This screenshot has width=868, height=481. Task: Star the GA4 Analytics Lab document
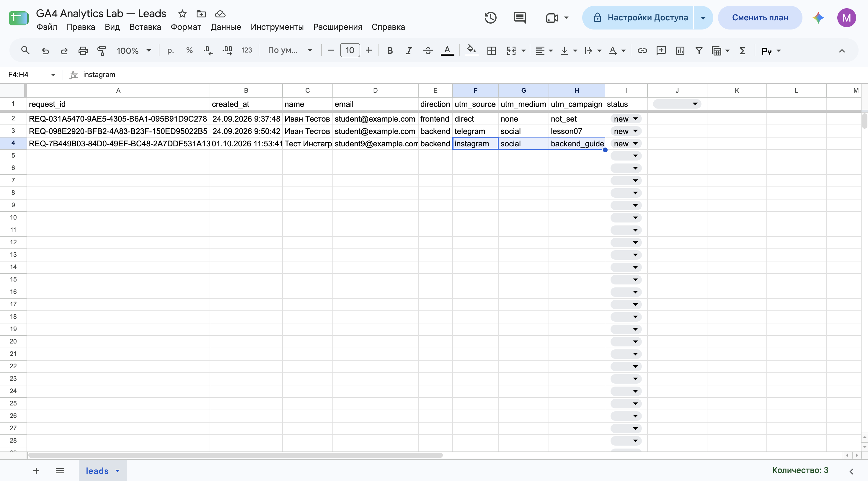click(182, 14)
